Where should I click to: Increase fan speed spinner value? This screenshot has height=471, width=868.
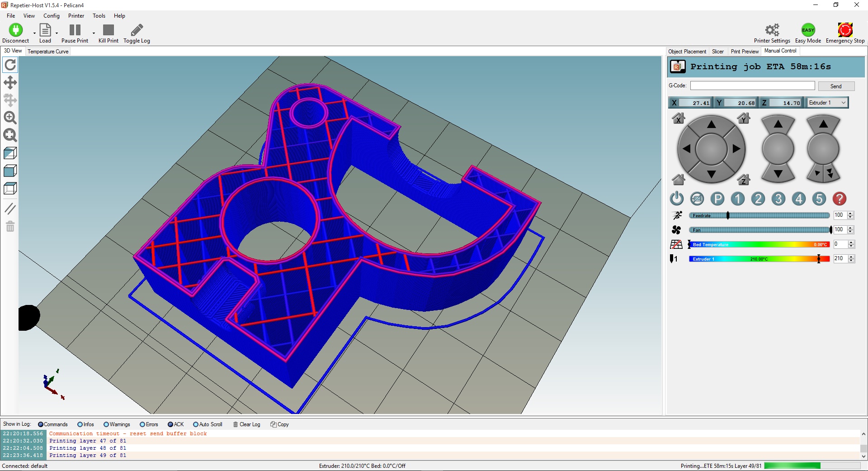tap(851, 228)
